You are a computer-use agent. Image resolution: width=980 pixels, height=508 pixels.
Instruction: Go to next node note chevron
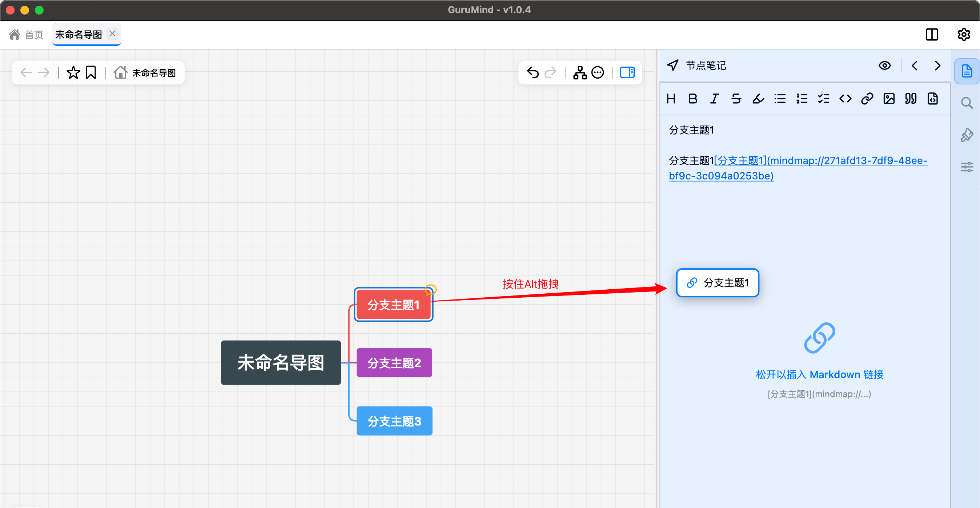tap(937, 66)
